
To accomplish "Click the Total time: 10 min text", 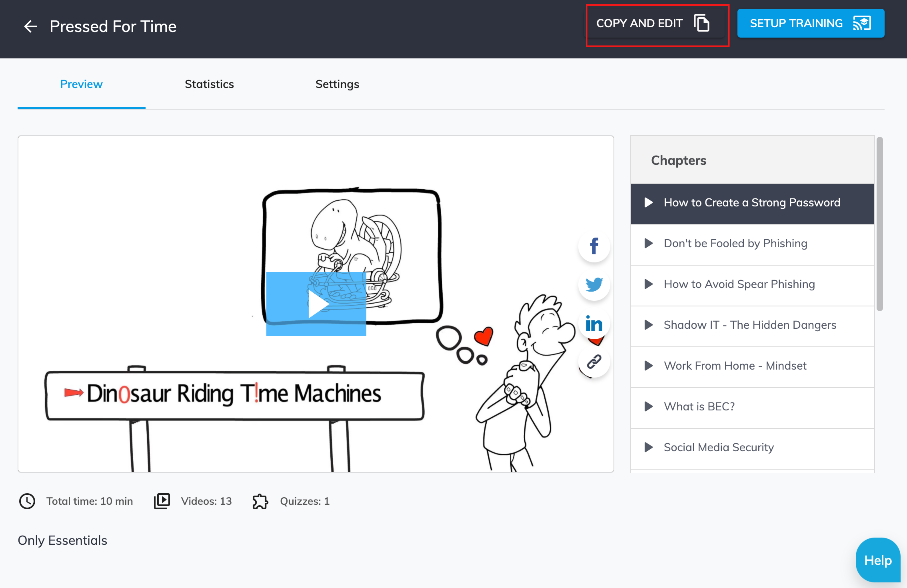I will tap(90, 501).
